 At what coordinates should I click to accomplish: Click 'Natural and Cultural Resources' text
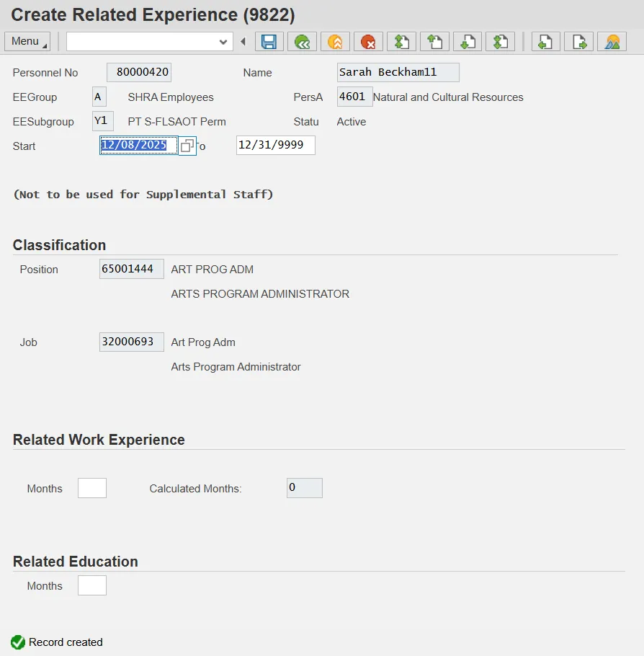(x=448, y=97)
